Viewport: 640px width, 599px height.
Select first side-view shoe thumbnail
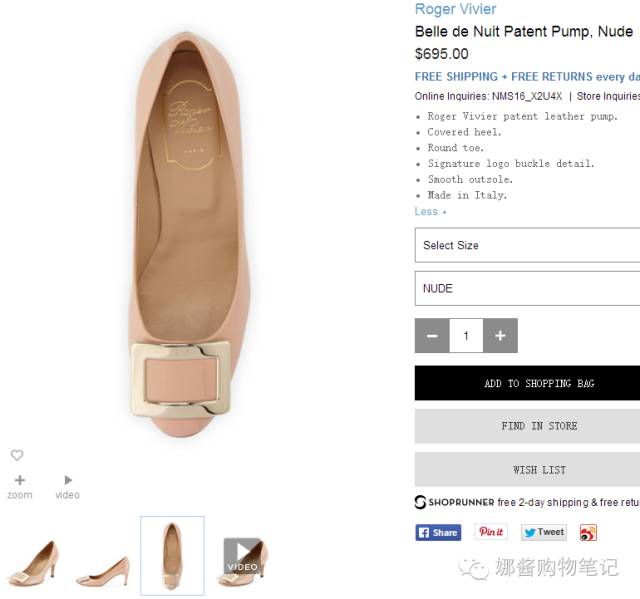pos(33,562)
